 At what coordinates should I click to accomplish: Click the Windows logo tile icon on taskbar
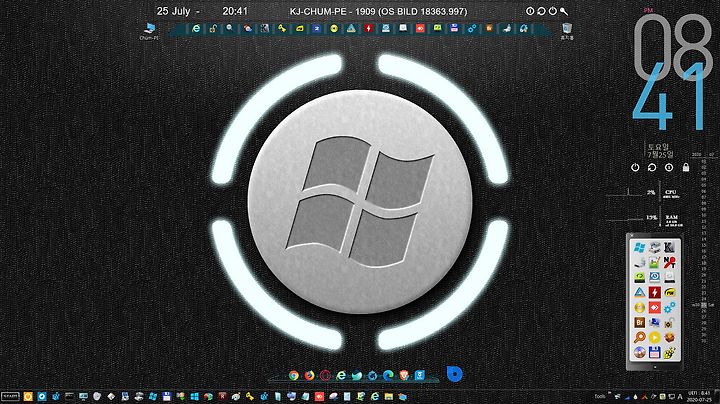point(195,396)
